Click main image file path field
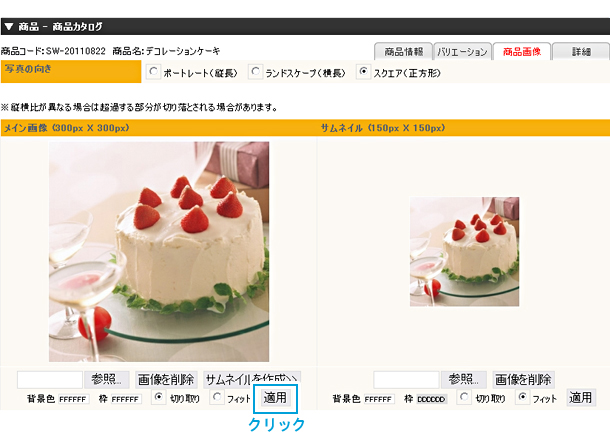The image size is (610, 441). pyautogui.click(x=50, y=379)
